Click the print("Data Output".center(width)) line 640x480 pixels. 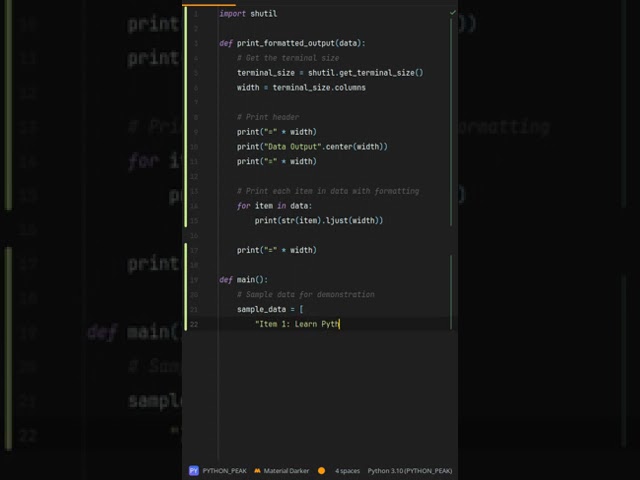click(312, 147)
